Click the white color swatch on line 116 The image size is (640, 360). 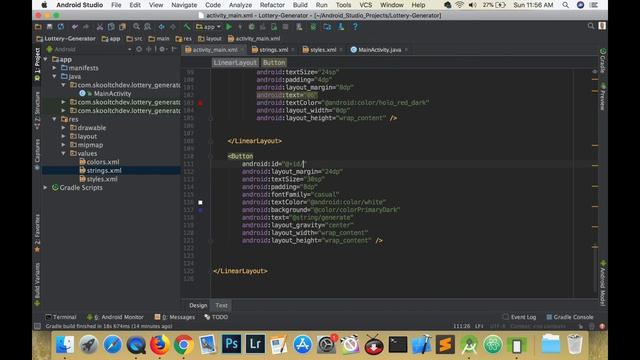(200, 202)
